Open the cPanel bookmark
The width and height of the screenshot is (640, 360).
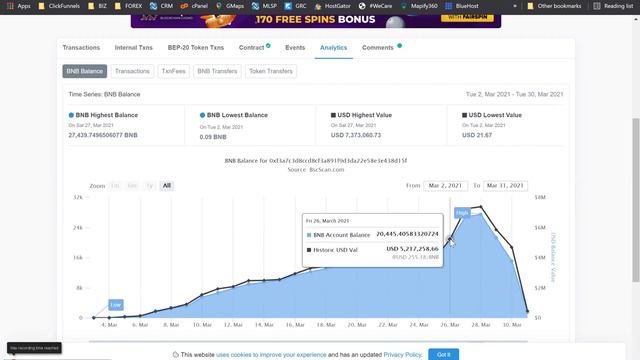pos(194,6)
